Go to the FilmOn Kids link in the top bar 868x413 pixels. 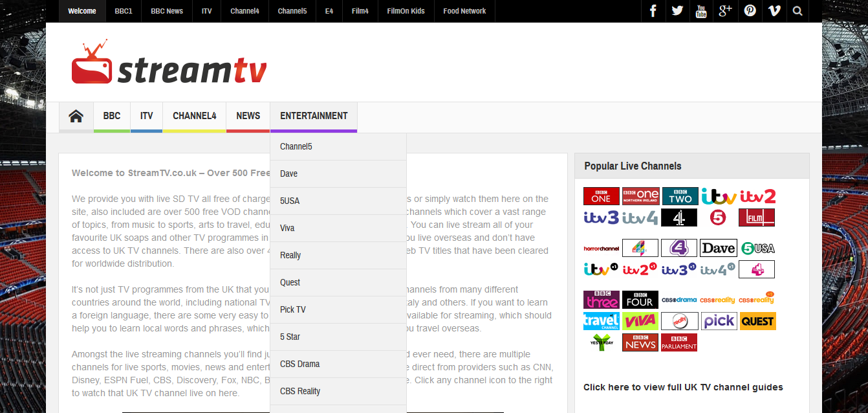(x=406, y=11)
